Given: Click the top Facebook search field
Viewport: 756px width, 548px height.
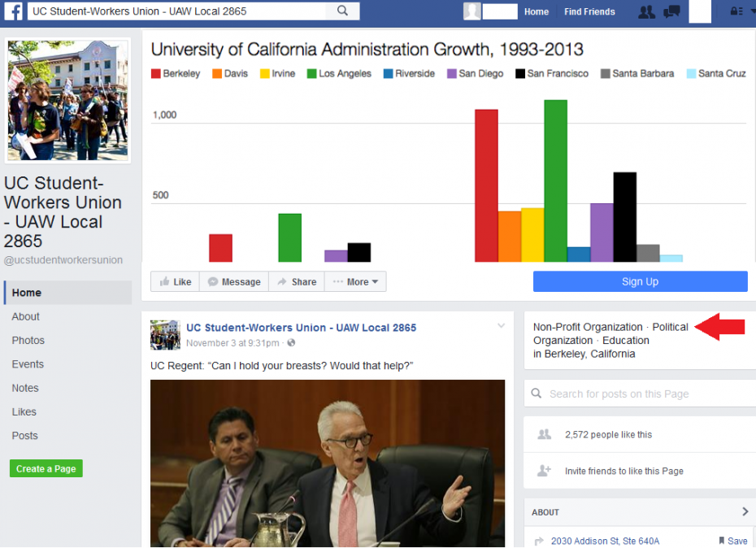Looking at the screenshot, I should 176,11.
